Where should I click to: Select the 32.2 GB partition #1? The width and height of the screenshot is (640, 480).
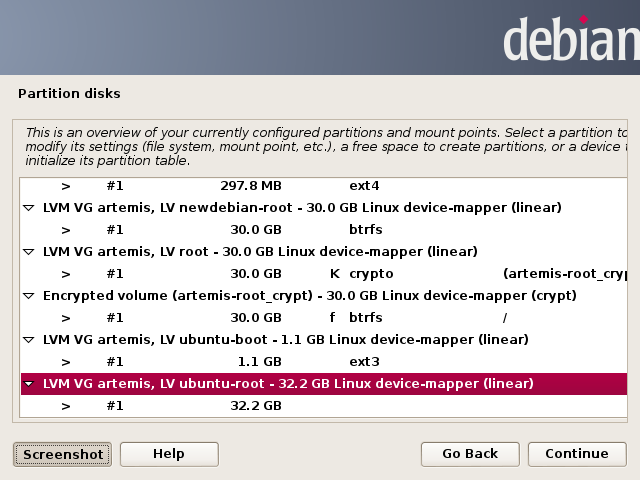pos(324,406)
